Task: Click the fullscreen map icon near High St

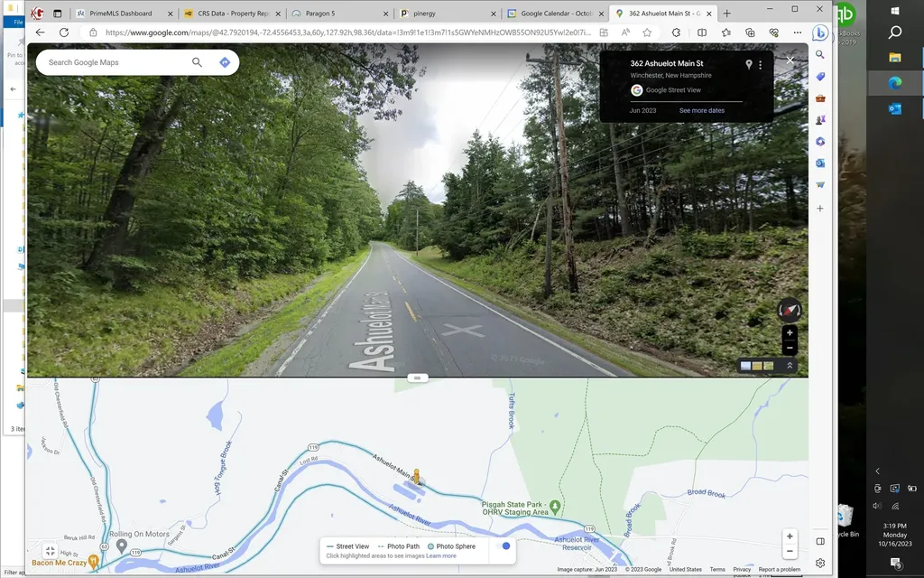Action: [x=50, y=550]
